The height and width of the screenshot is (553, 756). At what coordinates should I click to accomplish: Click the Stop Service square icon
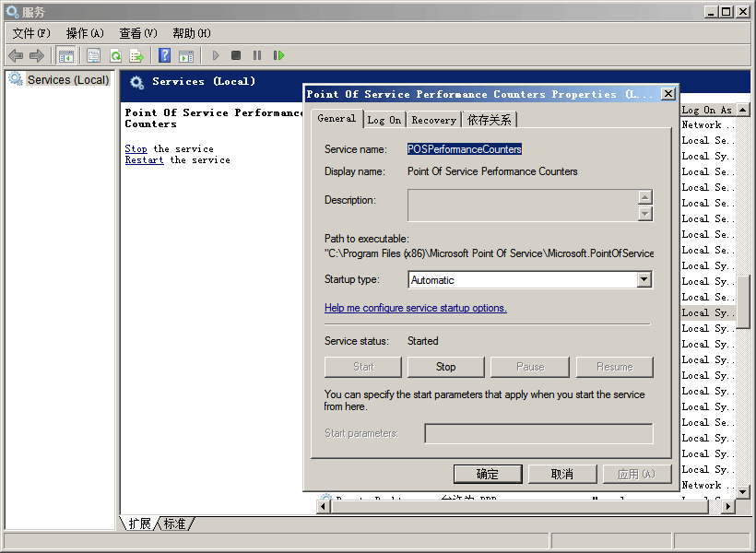[x=236, y=56]
